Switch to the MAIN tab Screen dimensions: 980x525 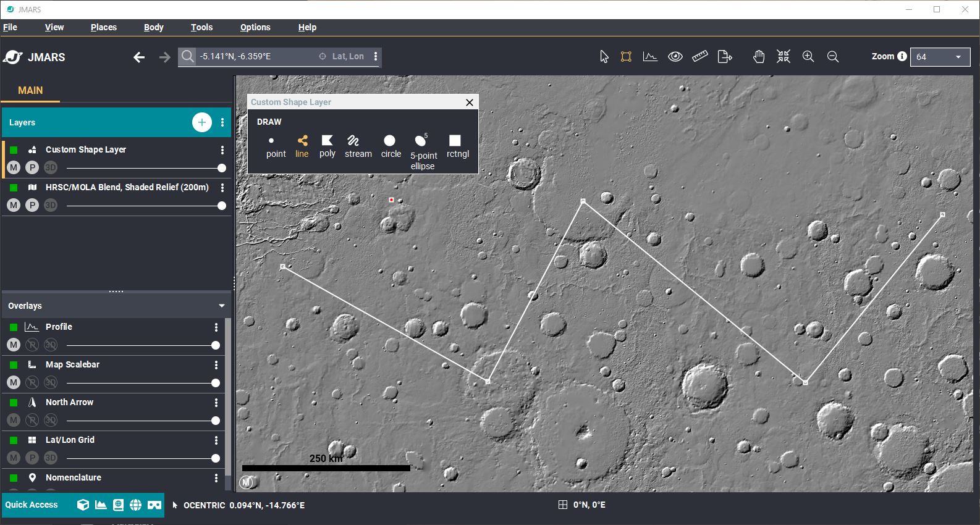[x=30, y=90]
